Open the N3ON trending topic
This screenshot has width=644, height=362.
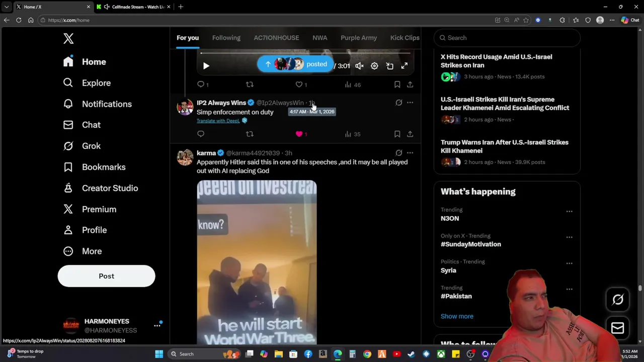tap(450, 218)
